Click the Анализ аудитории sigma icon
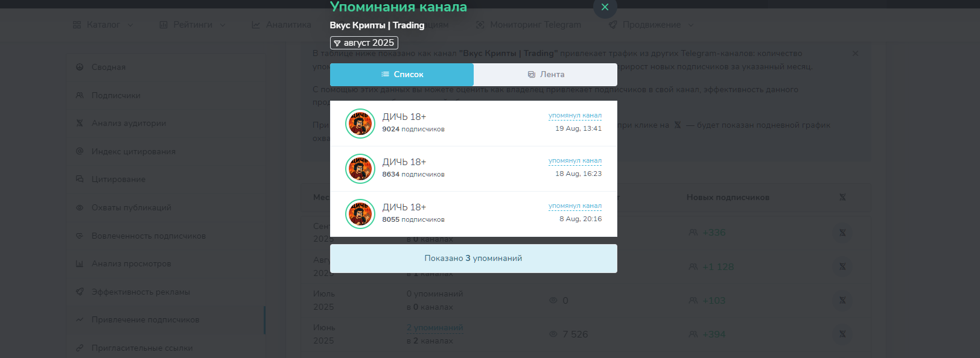 tap(80, 123)
